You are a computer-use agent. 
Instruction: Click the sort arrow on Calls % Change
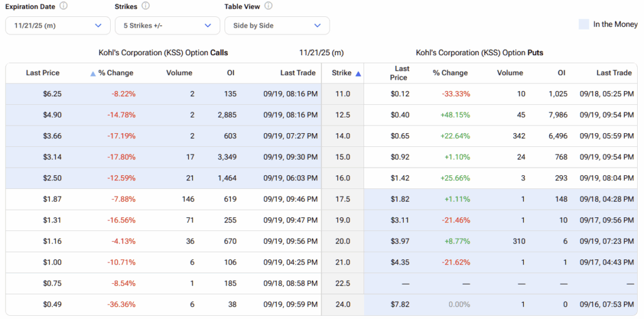pos(93,73)
